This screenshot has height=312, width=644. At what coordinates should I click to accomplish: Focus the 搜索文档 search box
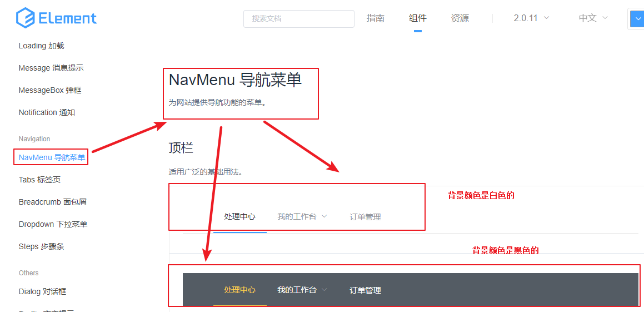pyautogui.click(x=298, y=18)
